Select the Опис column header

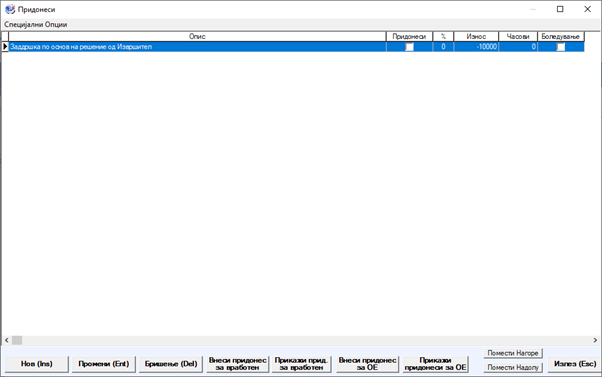click(x=197, y=36)
